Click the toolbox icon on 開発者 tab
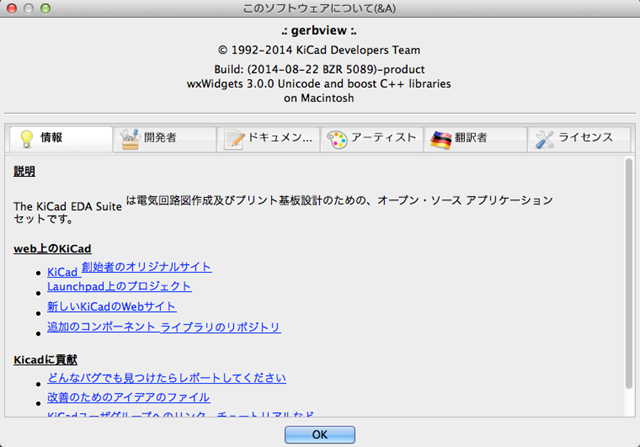Image resolution: width=640 pixels, height=447 pixels. click(130, 139)
